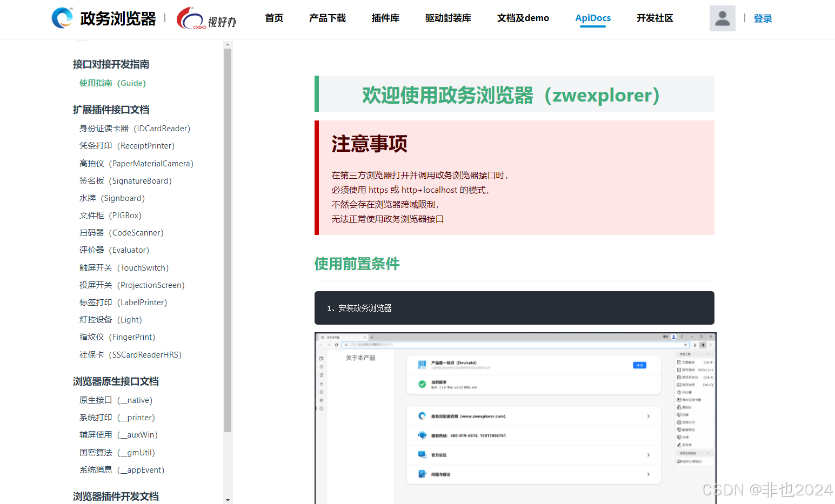The width and height of the screenshot is (835, 504).
Task: Open the 产品下载 menu item
Action: [328, 18]
